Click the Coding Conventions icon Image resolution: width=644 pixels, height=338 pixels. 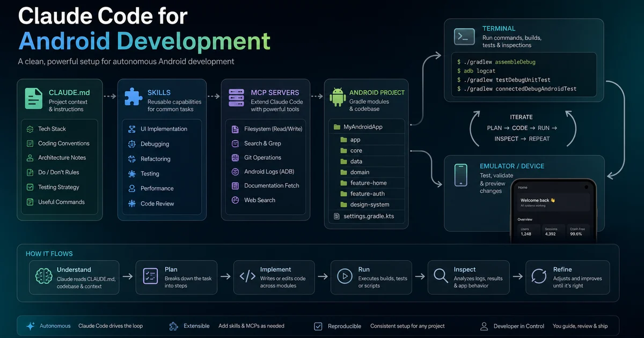tap(30, 143)
